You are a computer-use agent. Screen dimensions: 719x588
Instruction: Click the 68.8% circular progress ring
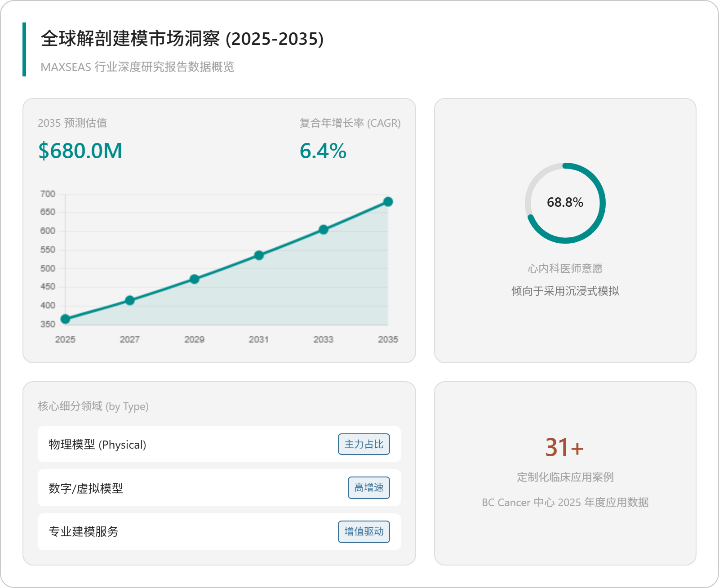click(x=565, y=203)
